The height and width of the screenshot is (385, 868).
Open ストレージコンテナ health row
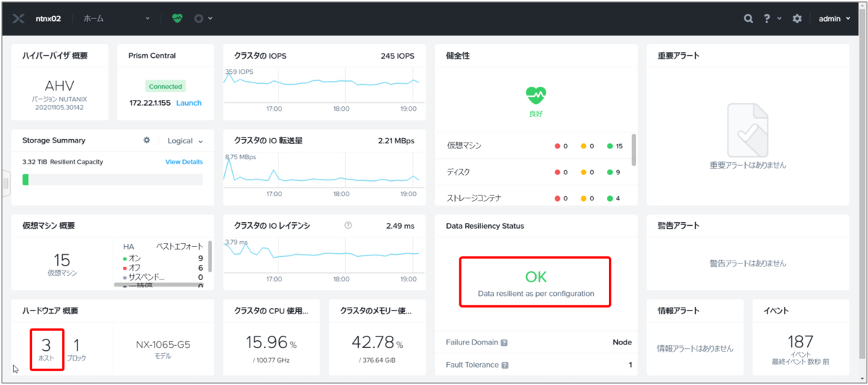point(534,198)
